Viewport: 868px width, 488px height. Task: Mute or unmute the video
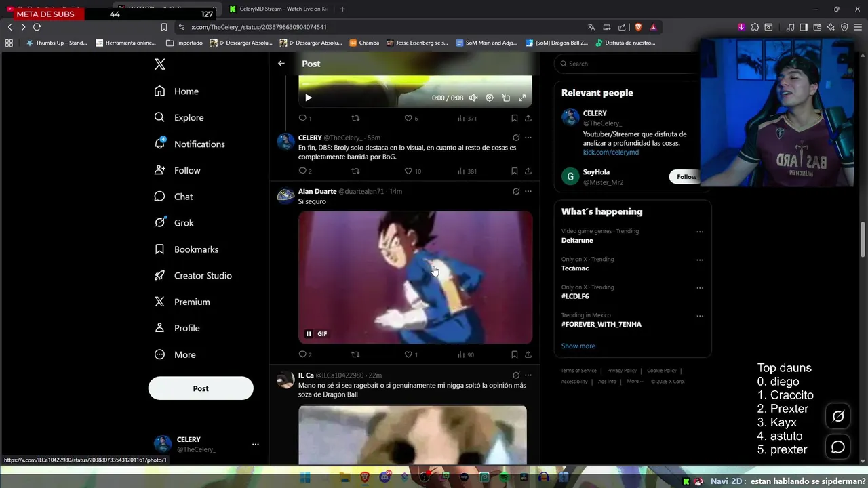[473, 98]
